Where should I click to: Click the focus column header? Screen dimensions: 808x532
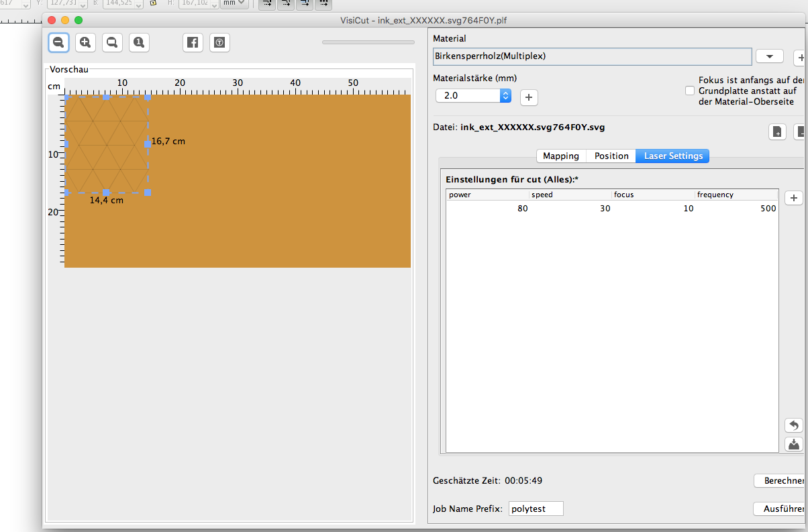(x=654, y=195)
